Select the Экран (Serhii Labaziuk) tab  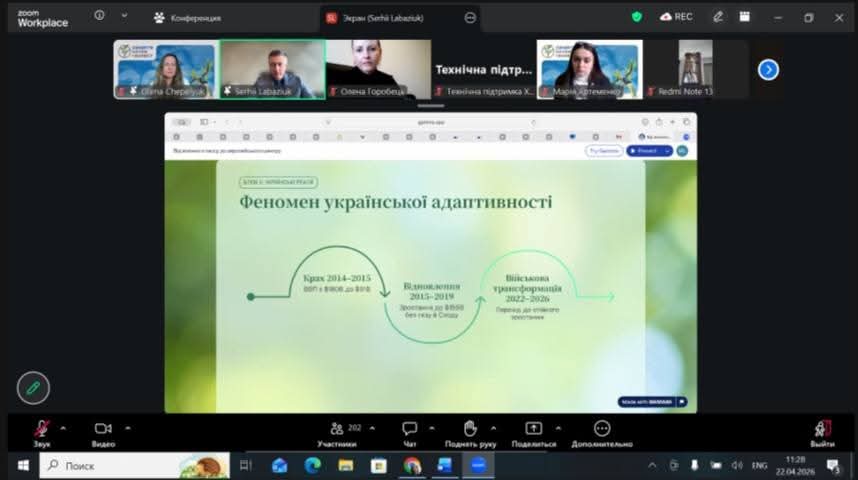388,17
